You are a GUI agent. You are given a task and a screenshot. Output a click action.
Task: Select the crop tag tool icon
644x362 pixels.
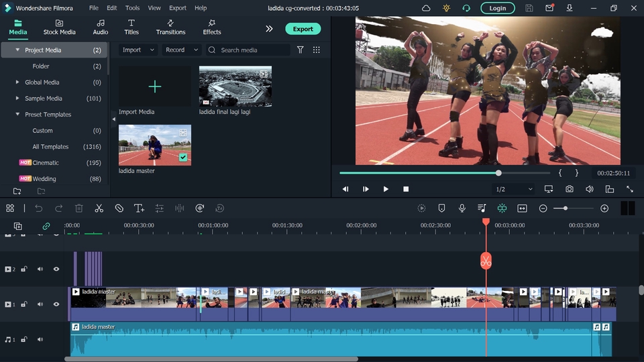click(119, 208)
